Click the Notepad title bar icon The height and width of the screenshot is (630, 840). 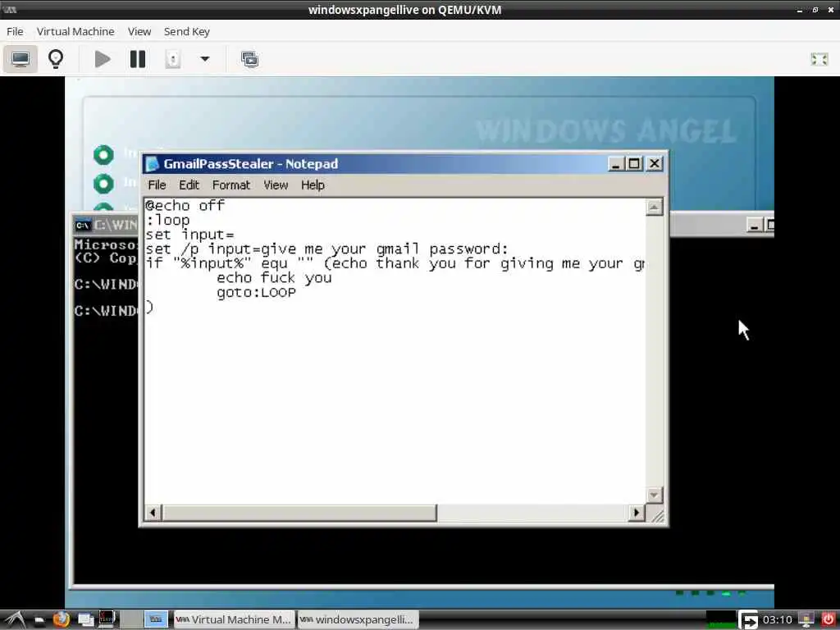coord(152,164)
